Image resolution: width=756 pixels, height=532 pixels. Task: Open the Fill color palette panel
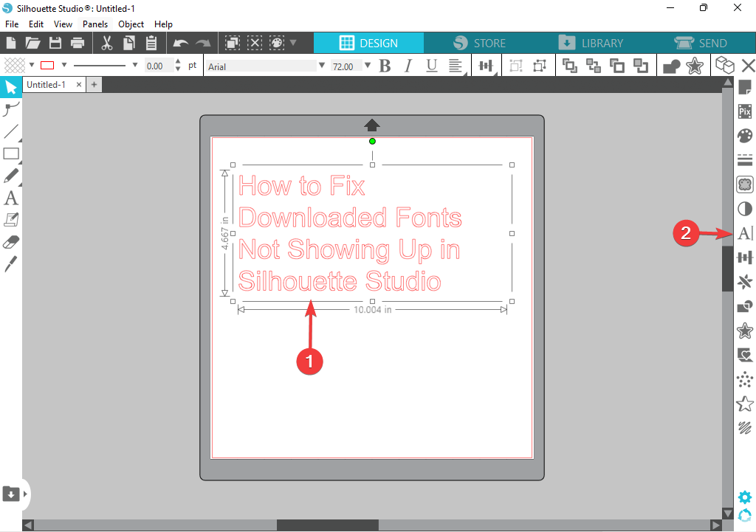click(x=745, y=136)
